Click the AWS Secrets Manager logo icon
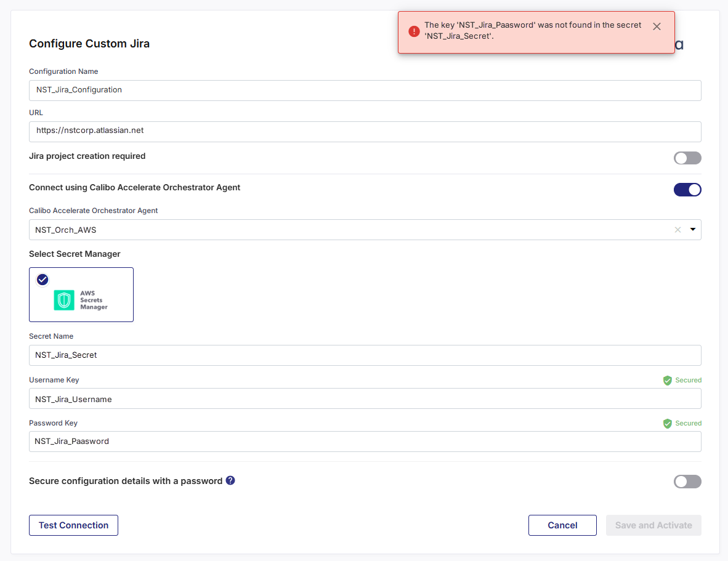 point(63,300)
